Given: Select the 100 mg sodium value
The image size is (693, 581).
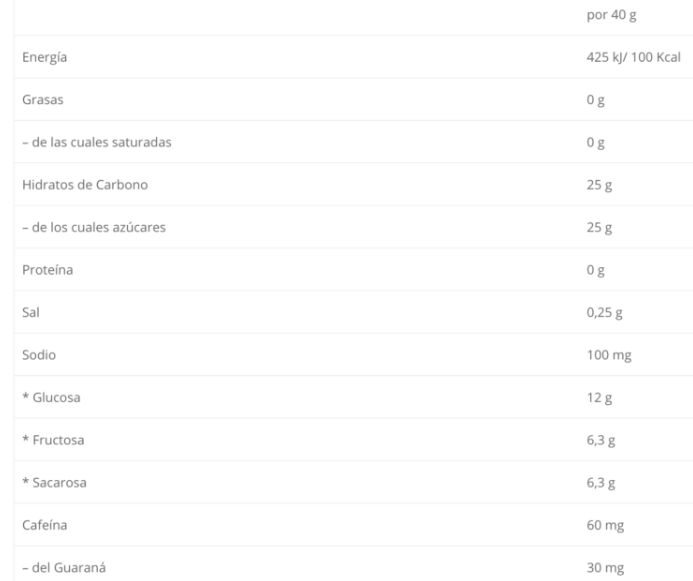Looking at the screenshot, I should click(x=609, y=355).
